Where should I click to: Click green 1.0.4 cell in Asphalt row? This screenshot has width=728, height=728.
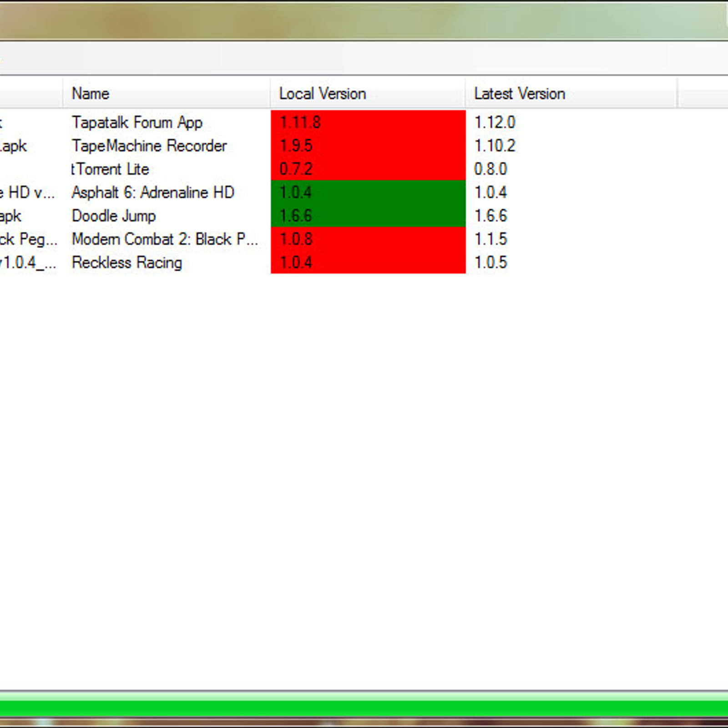368,192
